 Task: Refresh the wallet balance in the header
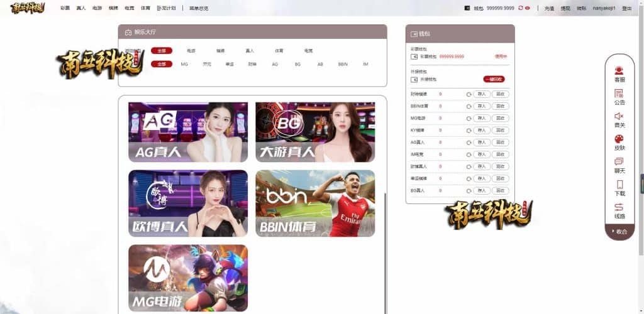click(521, 8)
